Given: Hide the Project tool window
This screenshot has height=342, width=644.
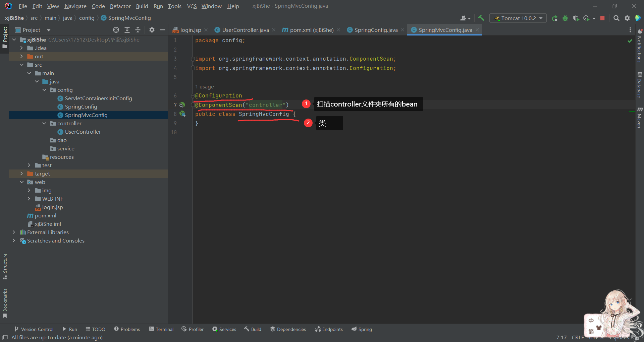Looking at the screenshot, I should 163,30.
